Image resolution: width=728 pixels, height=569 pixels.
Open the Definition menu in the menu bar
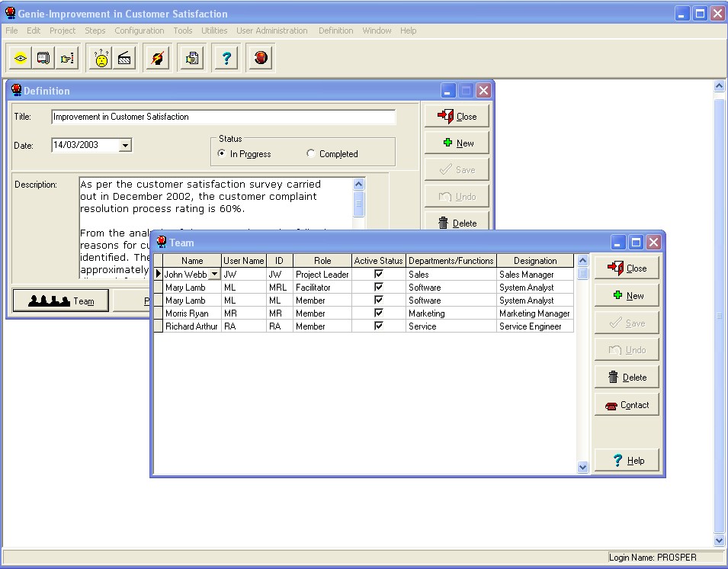335,31
